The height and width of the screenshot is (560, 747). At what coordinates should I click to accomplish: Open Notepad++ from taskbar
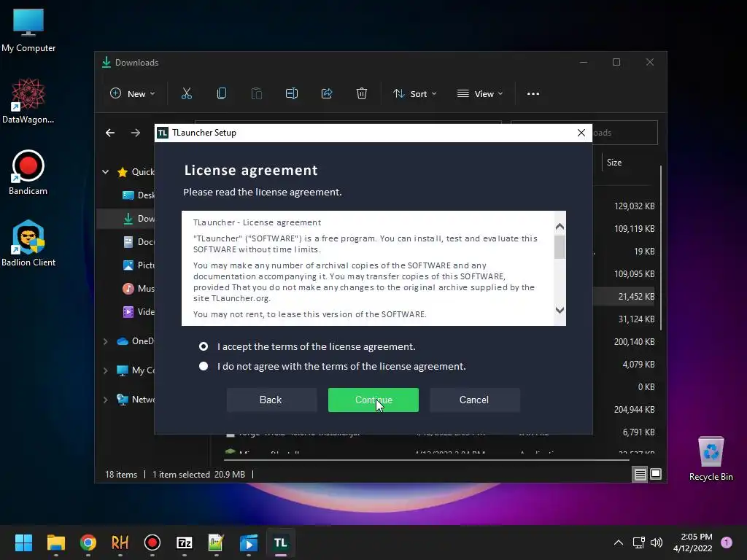[x=216, y=542]
